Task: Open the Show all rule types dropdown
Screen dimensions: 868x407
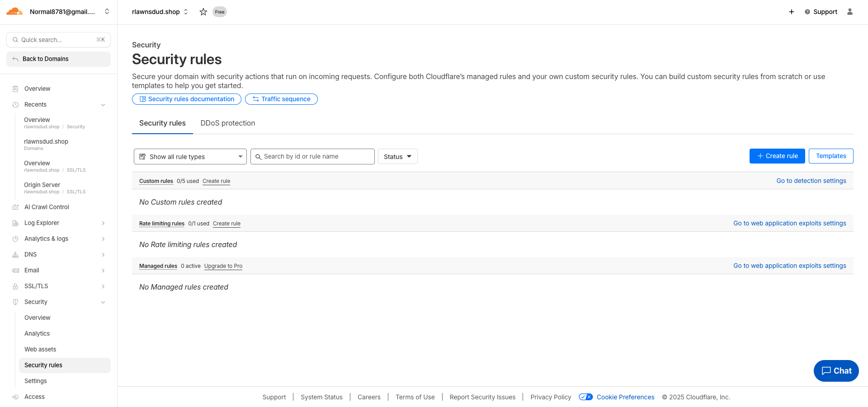Action: (190, 156)
